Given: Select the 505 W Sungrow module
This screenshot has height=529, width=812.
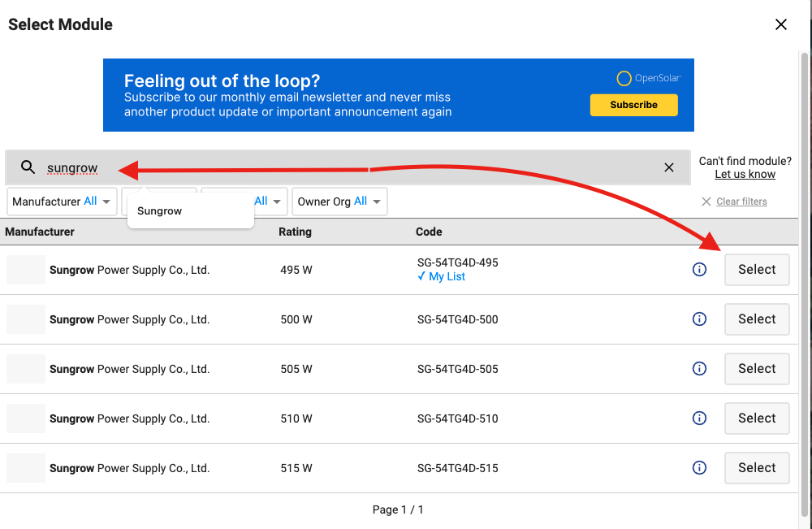Looking at the screenshot, I should [757, 368].
